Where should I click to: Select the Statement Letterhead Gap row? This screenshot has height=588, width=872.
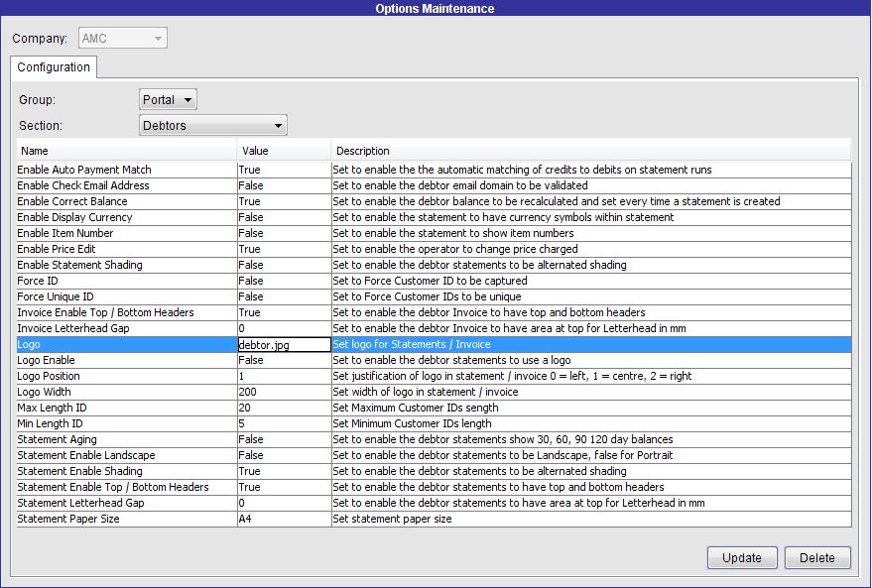[434, 503]
